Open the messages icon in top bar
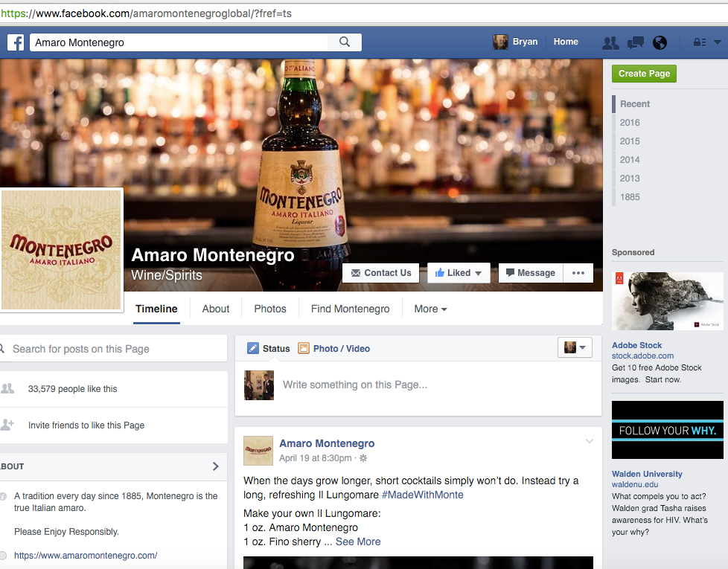The width and height of the screenshot is (728, 569). click(x=635, y=42)
